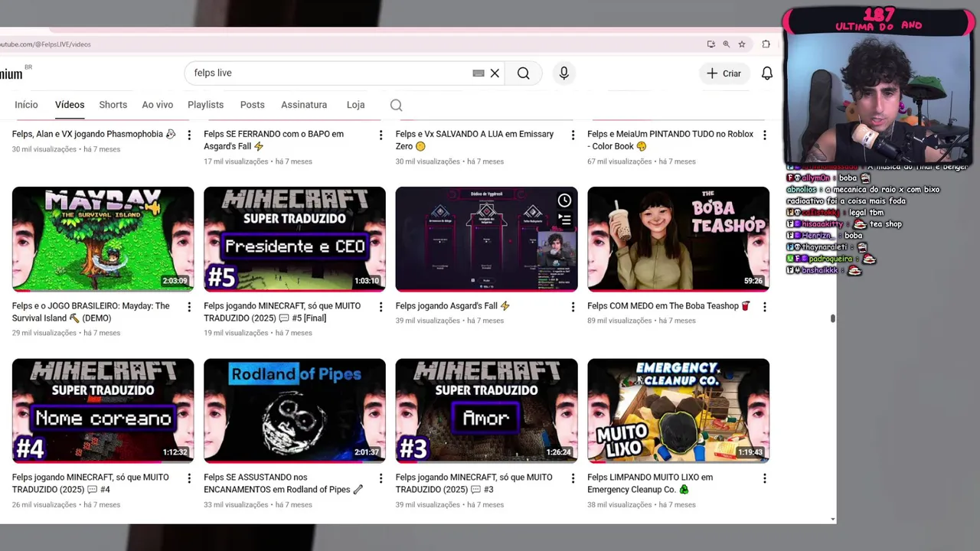The height and width of the screenshot is (551, 980).
Task: Open title 'Felps LIMPANDO MUITO LIXO em Emergency Cleanup Co.'
Action: 650,484
